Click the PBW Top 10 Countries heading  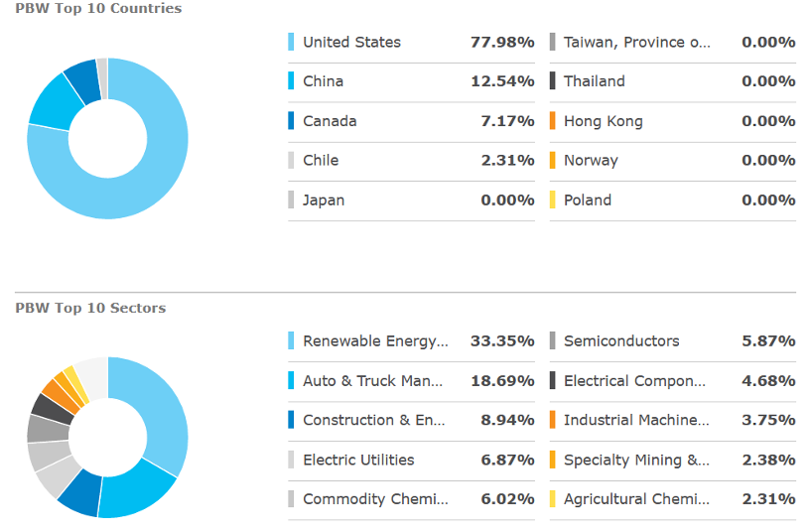[x=98, y=9]
